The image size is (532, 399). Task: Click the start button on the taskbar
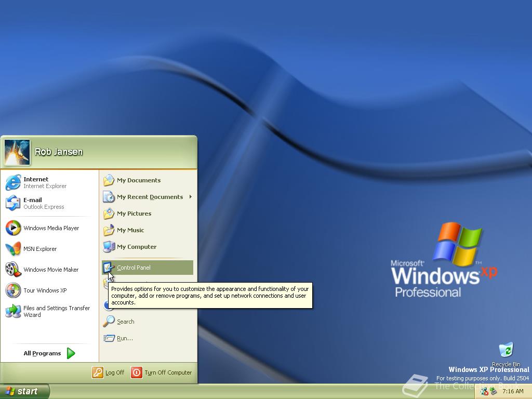pos(25,391)
